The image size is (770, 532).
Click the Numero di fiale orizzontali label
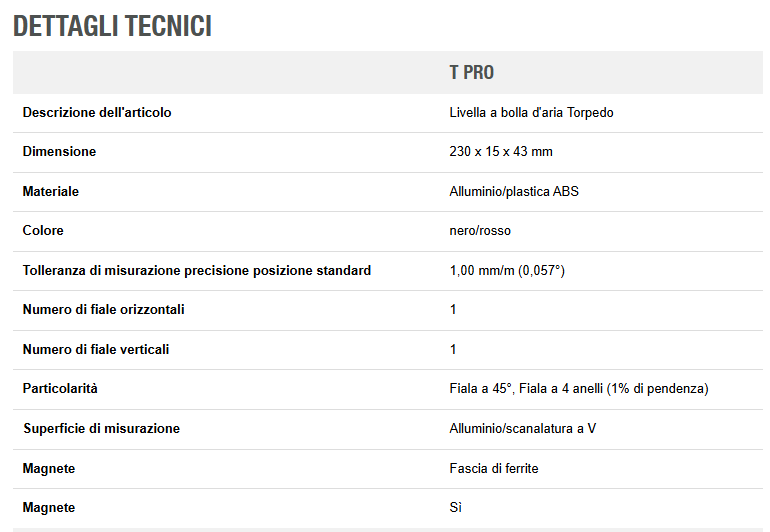104,309
